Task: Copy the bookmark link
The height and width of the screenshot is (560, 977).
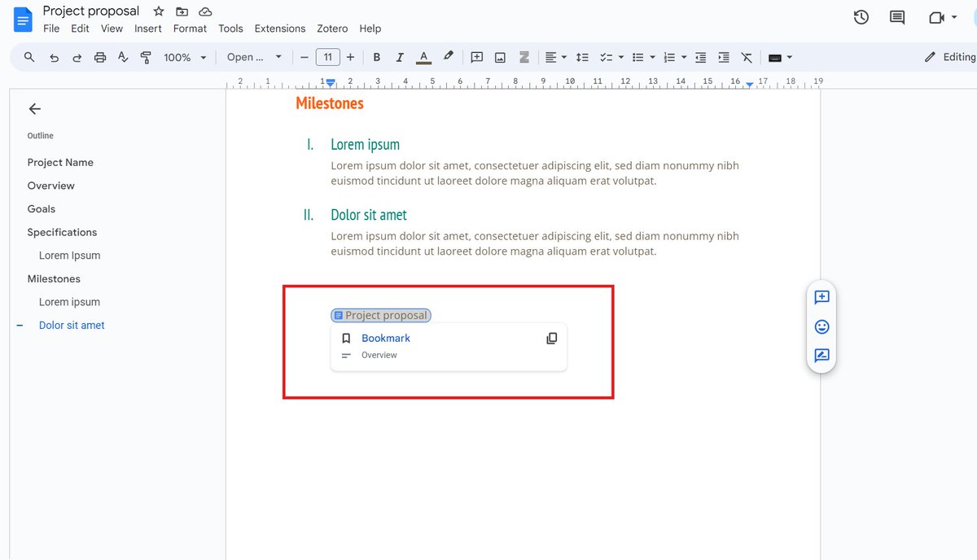Action: pos(552,338)
